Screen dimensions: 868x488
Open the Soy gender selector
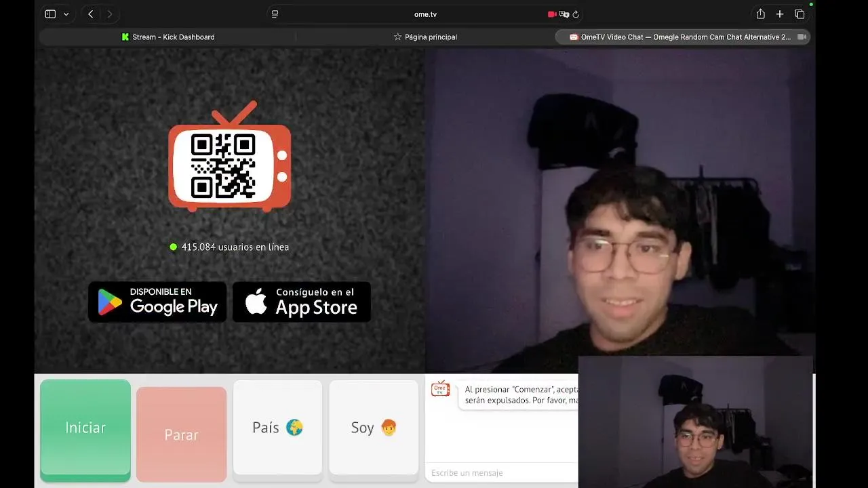tap(374, 428)
